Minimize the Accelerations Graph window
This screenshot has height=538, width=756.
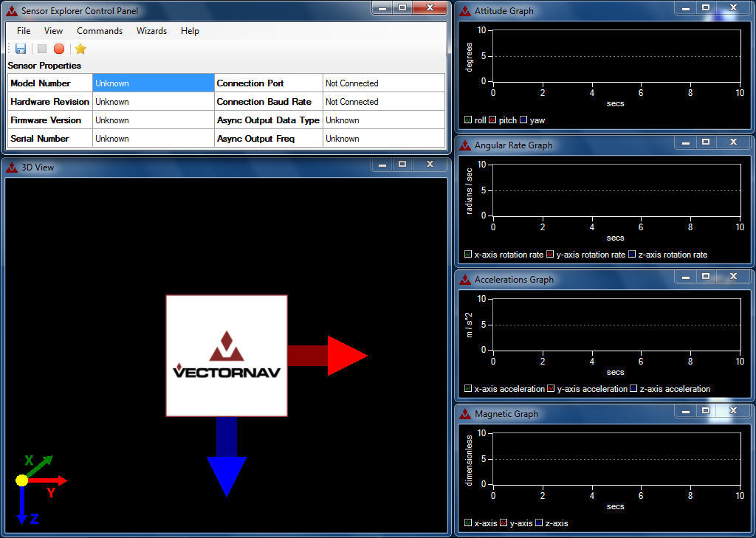click(686, 276)
